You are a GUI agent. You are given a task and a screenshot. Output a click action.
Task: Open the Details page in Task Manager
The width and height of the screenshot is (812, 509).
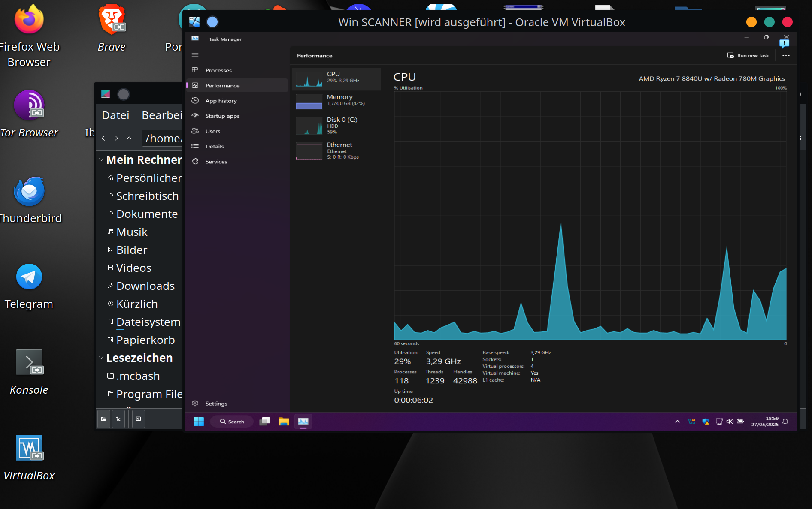click(237, 146)
